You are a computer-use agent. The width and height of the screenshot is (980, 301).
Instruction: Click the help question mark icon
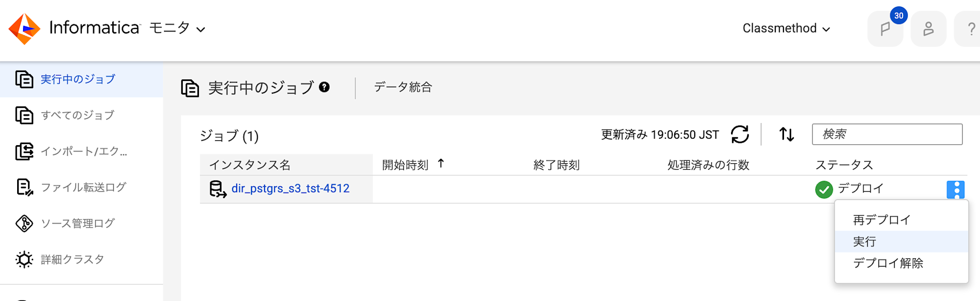970,29
